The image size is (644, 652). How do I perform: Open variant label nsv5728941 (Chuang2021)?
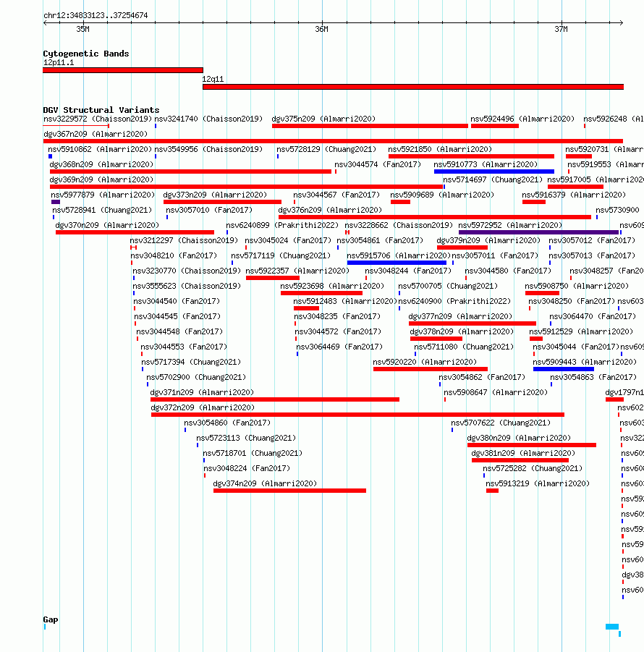click(102, 211)
